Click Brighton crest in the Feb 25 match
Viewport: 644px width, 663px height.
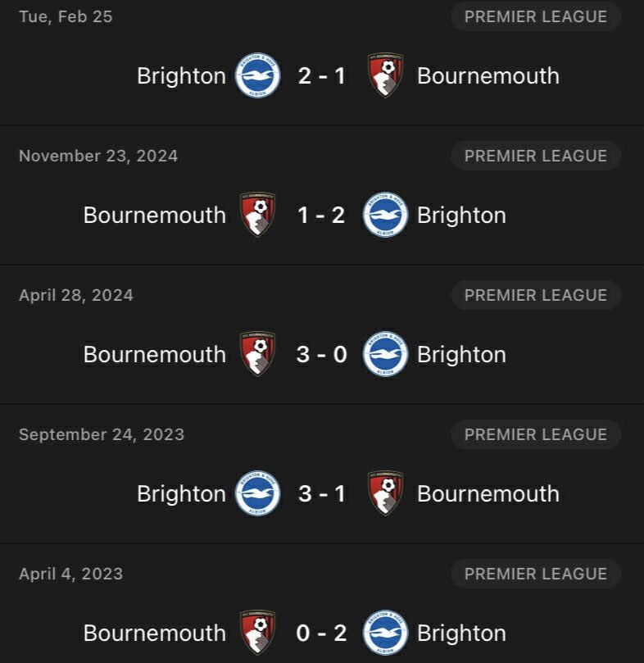tap(258, 75)
